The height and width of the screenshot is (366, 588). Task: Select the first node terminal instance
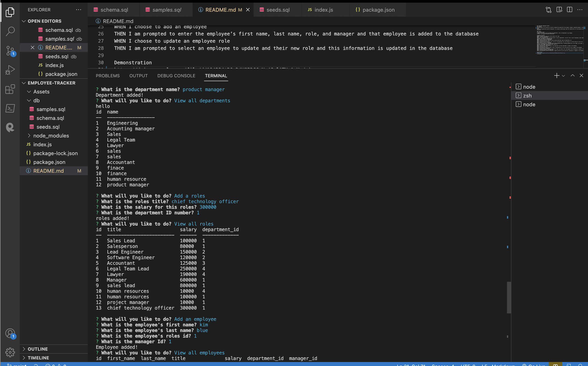point(550,87)
